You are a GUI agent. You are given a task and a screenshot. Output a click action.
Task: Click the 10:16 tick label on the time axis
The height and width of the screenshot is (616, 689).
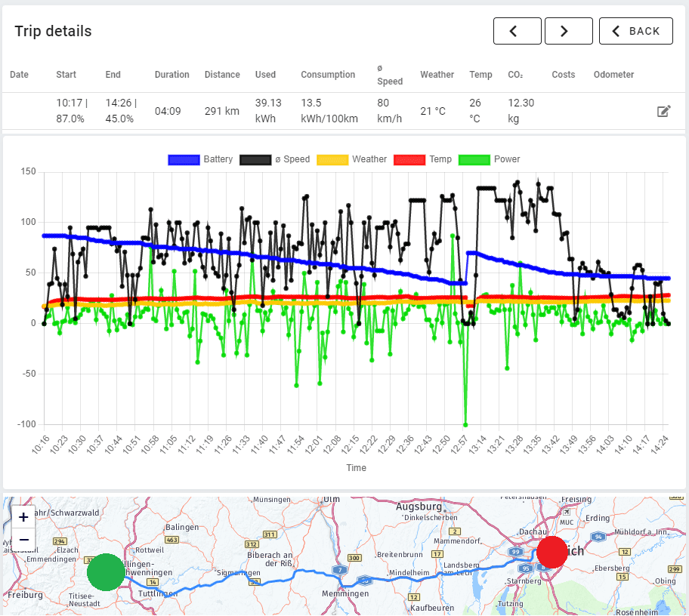[x=41, y=445]
